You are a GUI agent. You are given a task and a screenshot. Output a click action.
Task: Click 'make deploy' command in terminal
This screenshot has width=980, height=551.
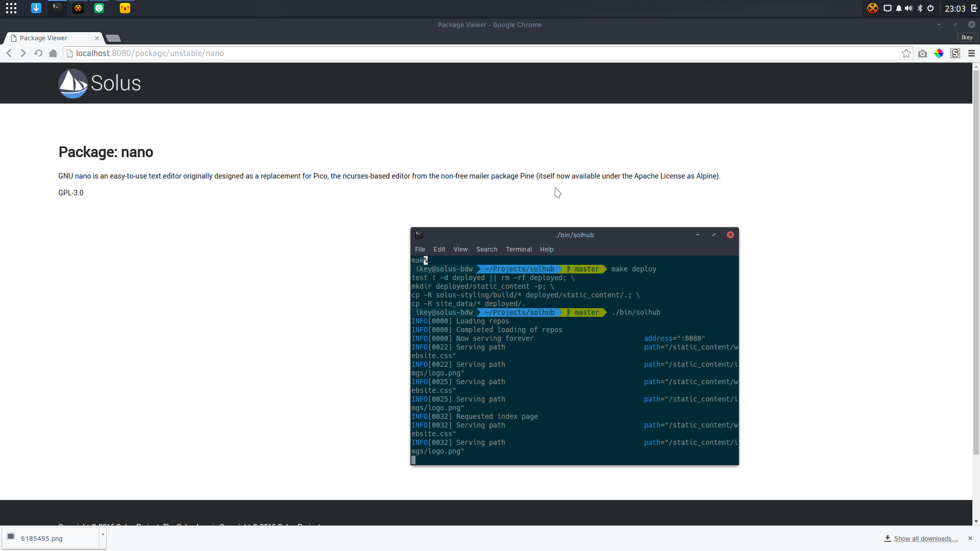click(x=633, y=269)
